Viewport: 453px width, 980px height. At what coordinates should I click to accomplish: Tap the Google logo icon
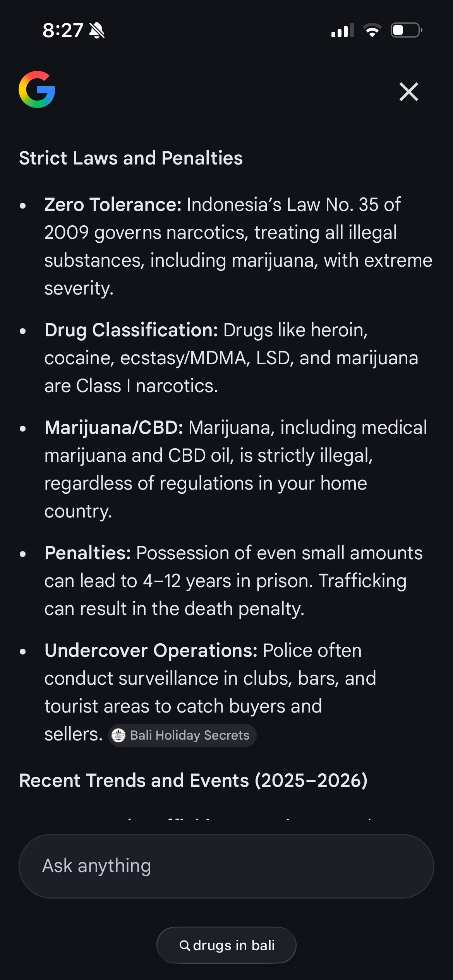coord(37,89)
